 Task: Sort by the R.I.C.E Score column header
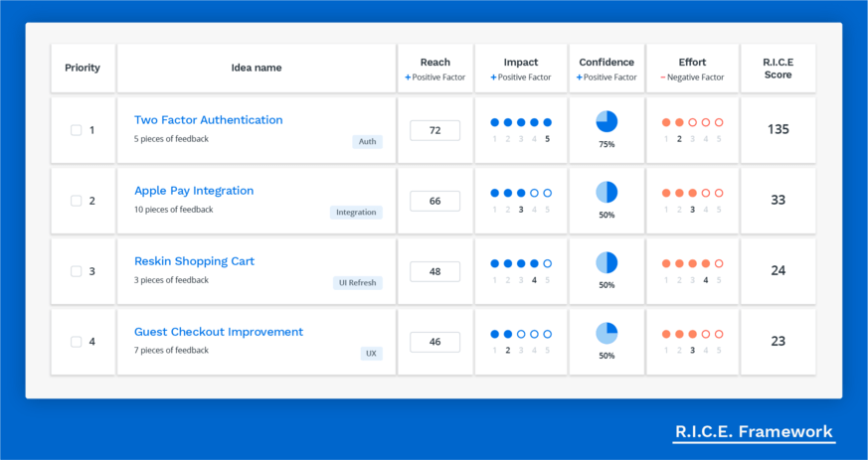pyautogui.click(x=778, y=69)
